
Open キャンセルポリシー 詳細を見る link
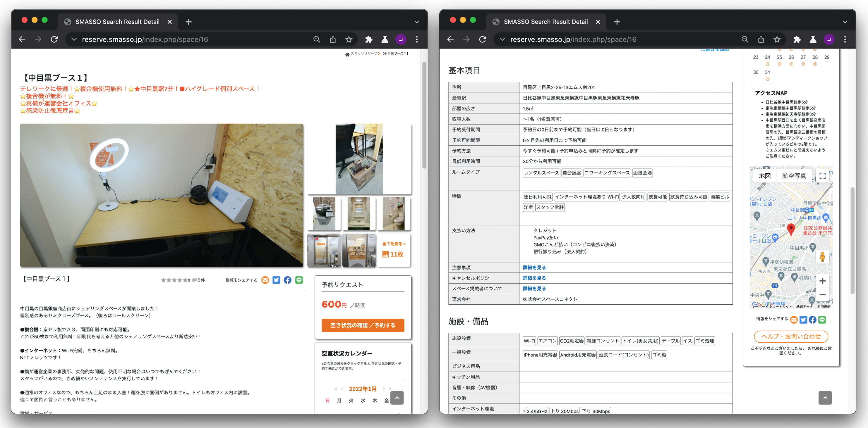[x=534, y=278]
